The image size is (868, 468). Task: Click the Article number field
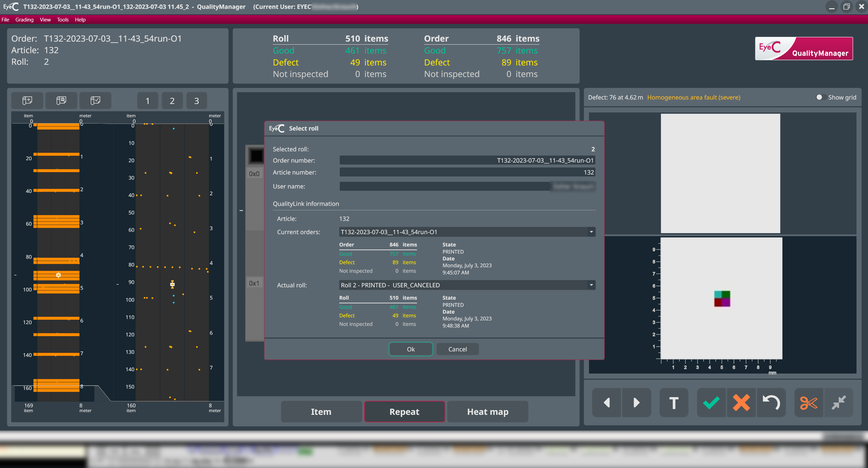point(467,172)
